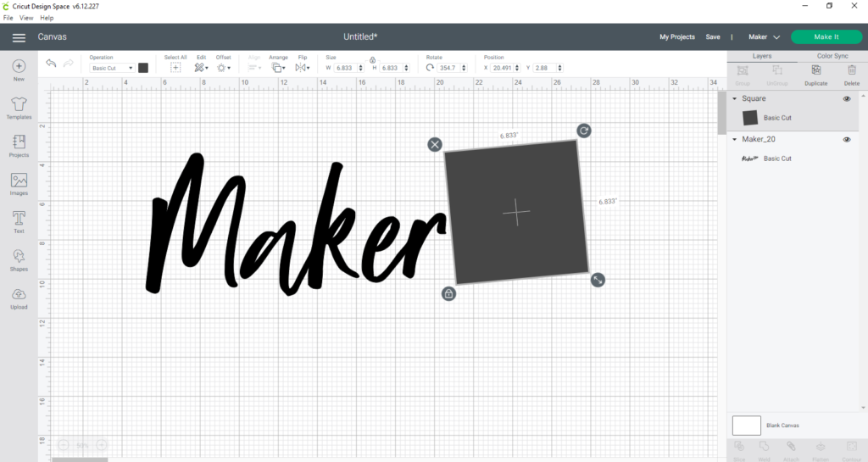Image resolution: width=868 pixels, height=462 pixels.
Task: Click the resize handle on the square
Action: tap(598, 280)
